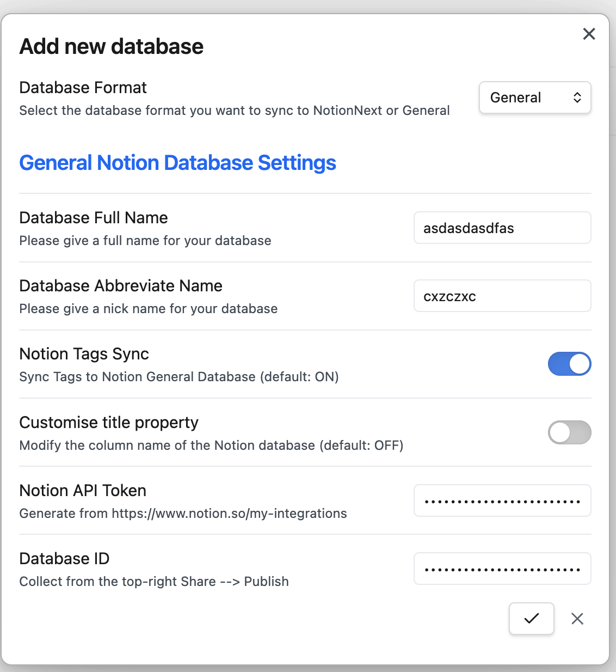Click the Add new database title

pos(111,46)
